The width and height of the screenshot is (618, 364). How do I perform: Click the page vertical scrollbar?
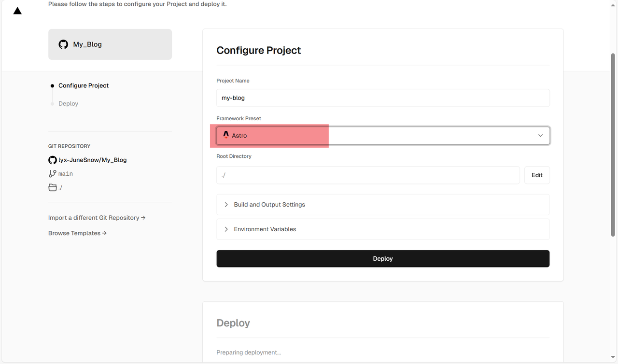[x=613, y=145]
